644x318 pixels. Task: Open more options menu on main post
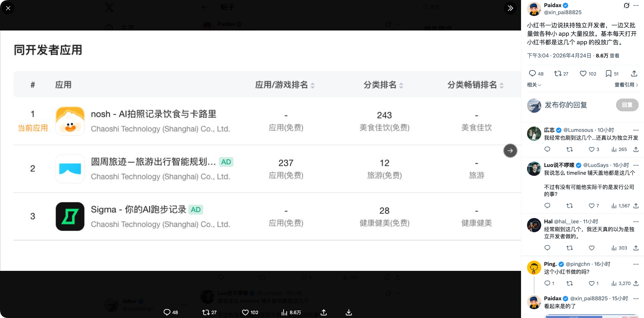[x=636, y=5]
